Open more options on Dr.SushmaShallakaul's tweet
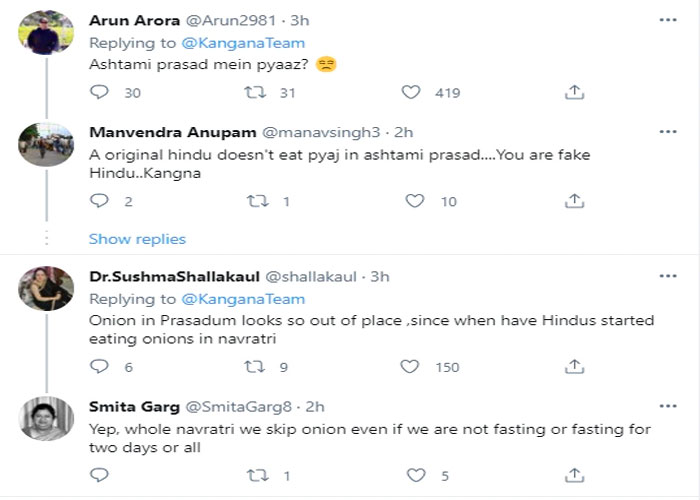Viewport: 700px width, 500px height. (x=667, y=276)
